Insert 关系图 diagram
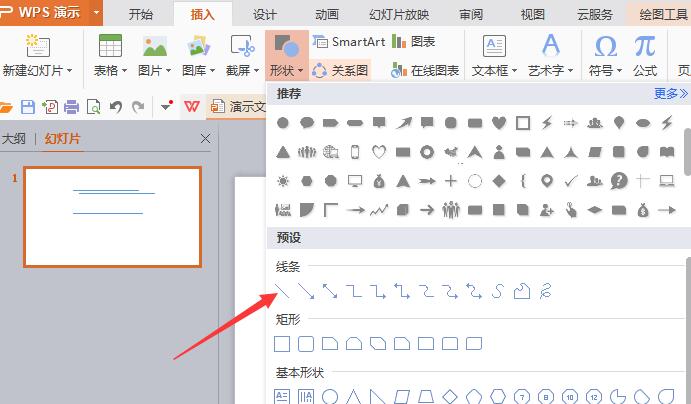This screenshot has height=404, width=691. [340, 70]
